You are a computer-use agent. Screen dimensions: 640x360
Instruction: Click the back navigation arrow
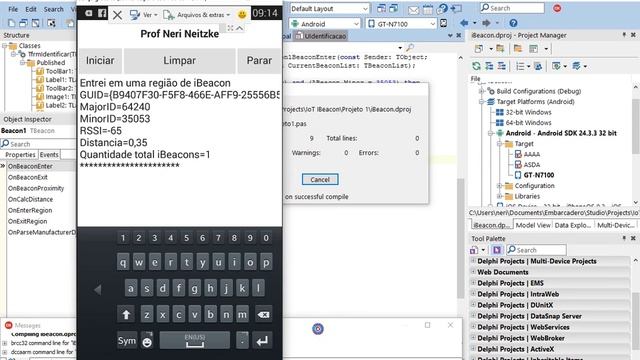pyautogui.click(x=464, y=23)
